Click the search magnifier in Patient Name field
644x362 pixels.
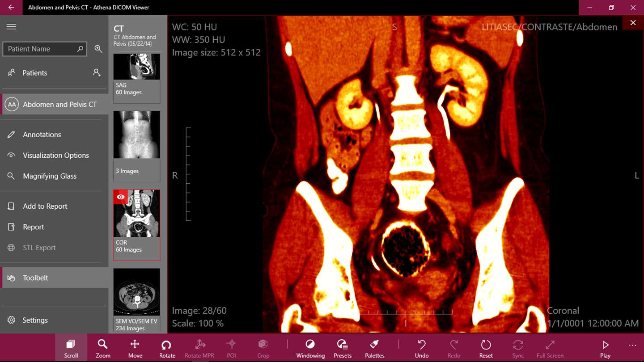tap(80, 49)
